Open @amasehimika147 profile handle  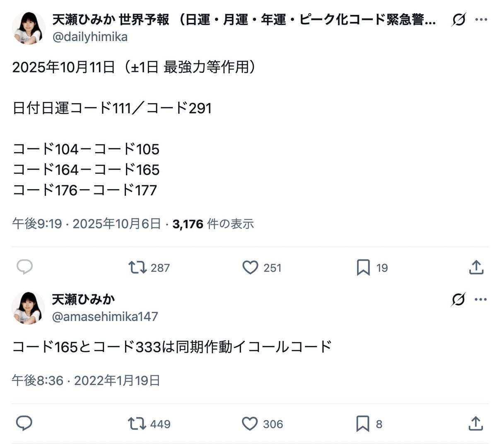[x=105, y=317]
